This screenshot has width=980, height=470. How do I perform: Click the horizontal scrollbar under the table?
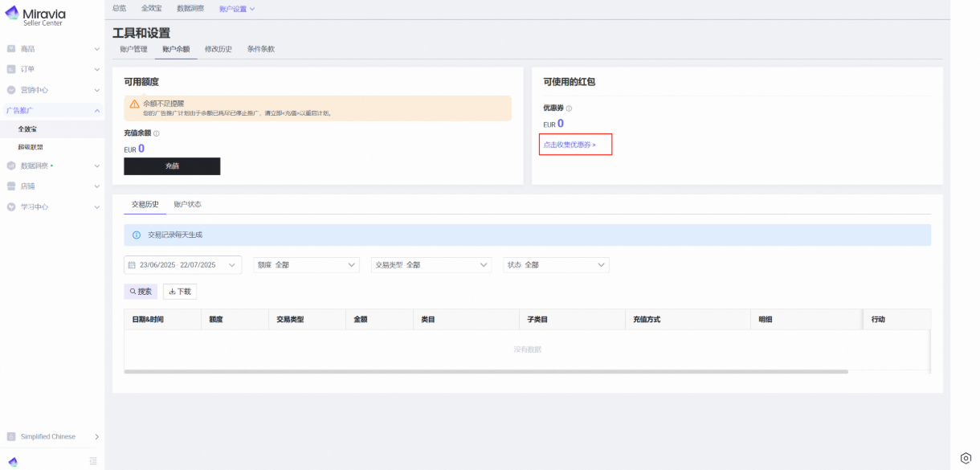[485, 372]
